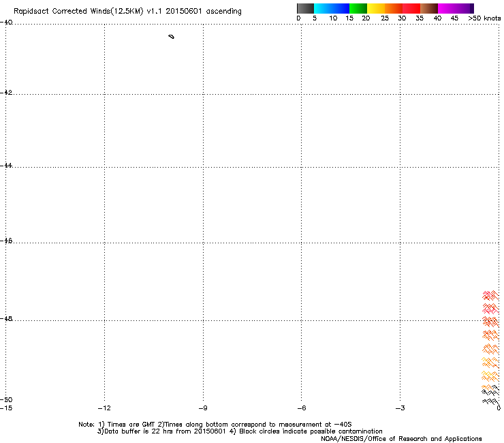The height and width of the screenshot is (443, 504).
Task: Click the yellow 20-25 knots color segment
Action: pos(376,8)
